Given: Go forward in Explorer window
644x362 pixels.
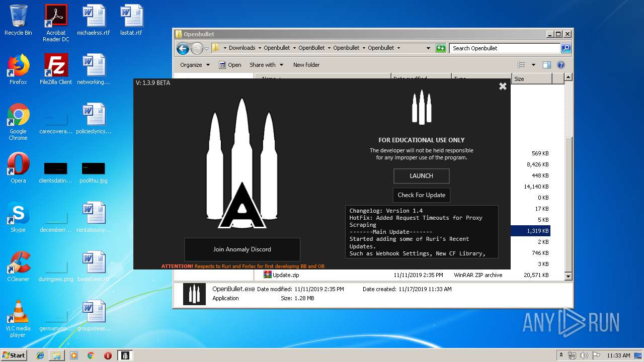Looking at the screenshot, I should pos(197,48).
